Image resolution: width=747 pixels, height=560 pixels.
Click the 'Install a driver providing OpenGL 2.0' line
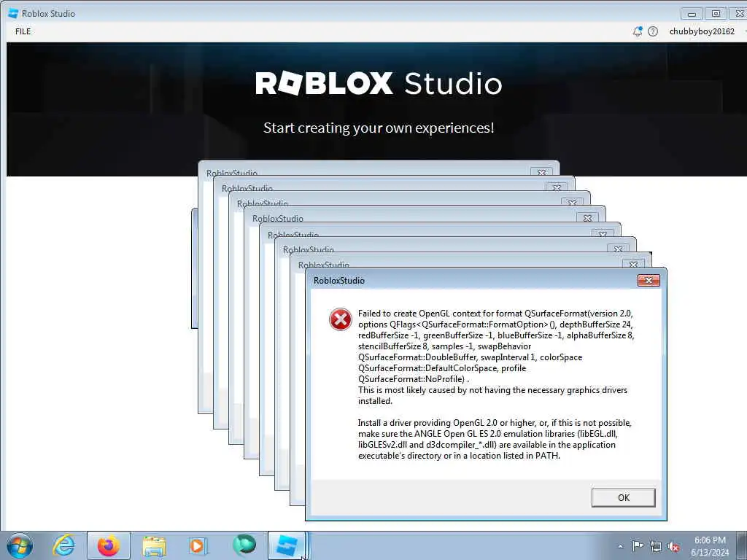(x=495, y=423)
